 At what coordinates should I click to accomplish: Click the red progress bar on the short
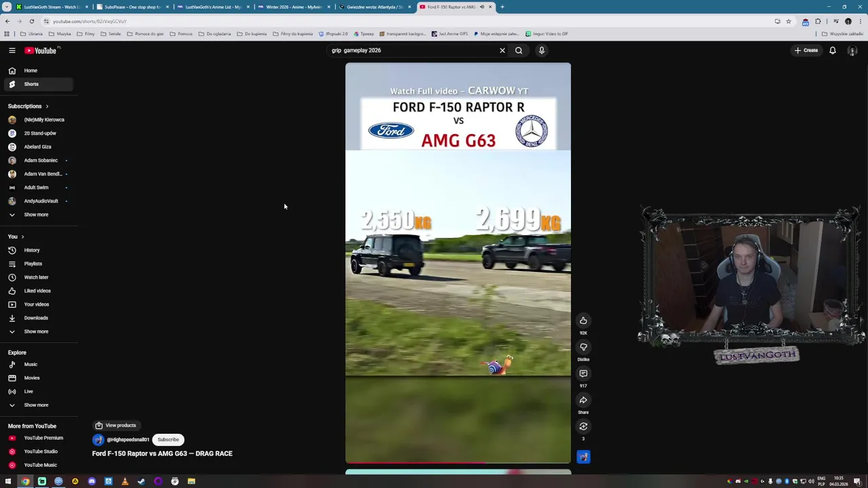point(458,463)
